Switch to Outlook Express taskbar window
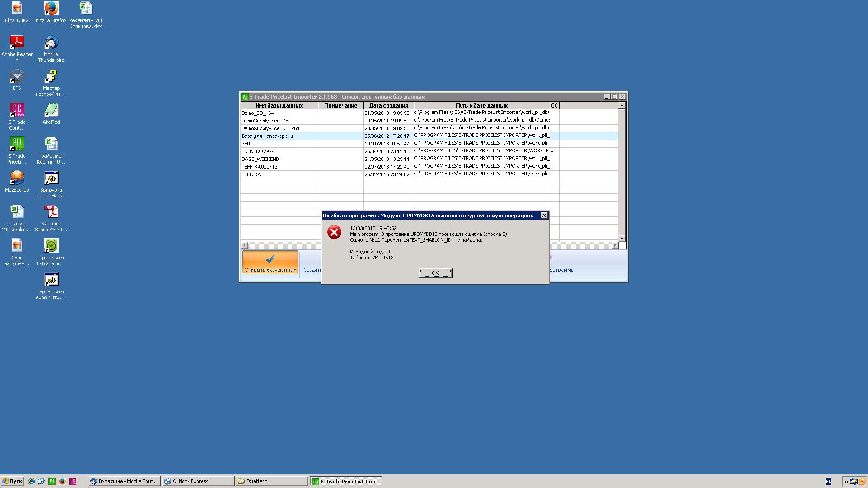 [x=198, y=481]
